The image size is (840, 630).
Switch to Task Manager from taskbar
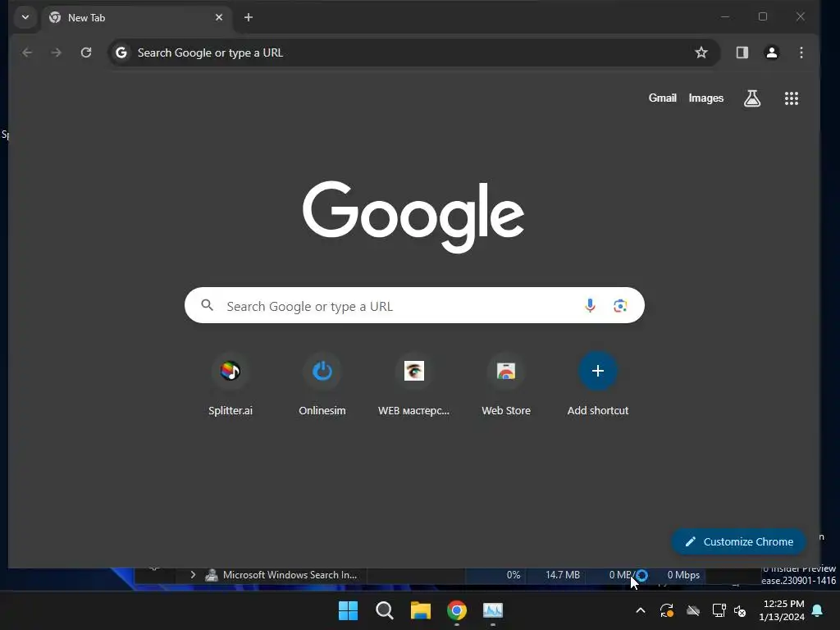click(493, 610)
